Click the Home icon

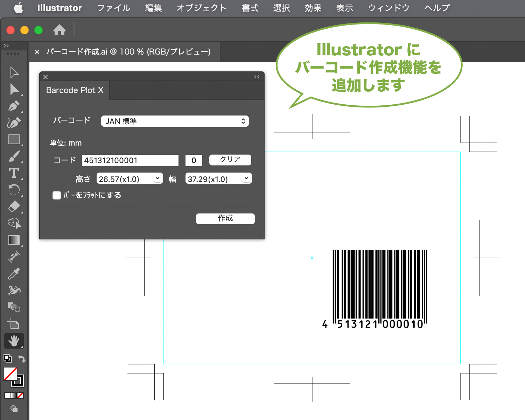tap(59, 30)
